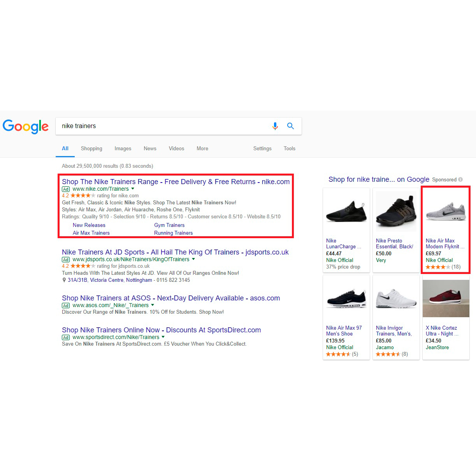
Task: Open the 'X Nike Cortez Ultra - Night' title
Action: click(442, 331)
